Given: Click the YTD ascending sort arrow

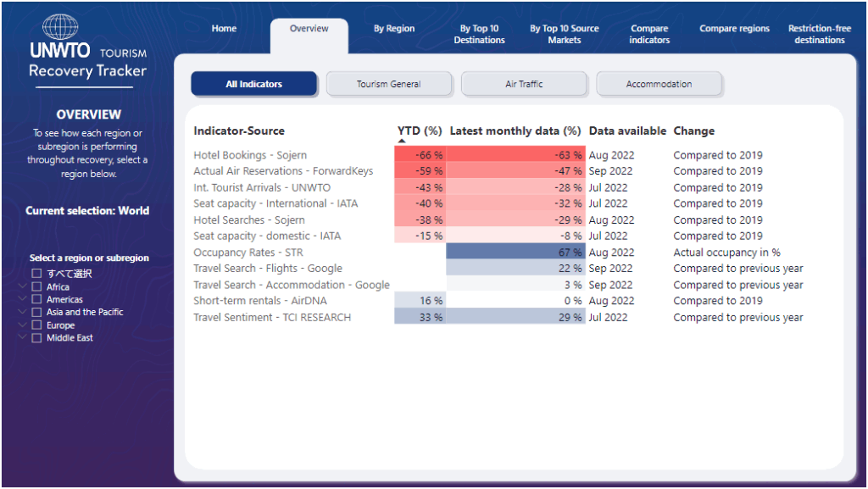Looking at the screenshot, I should coord(402,141).
